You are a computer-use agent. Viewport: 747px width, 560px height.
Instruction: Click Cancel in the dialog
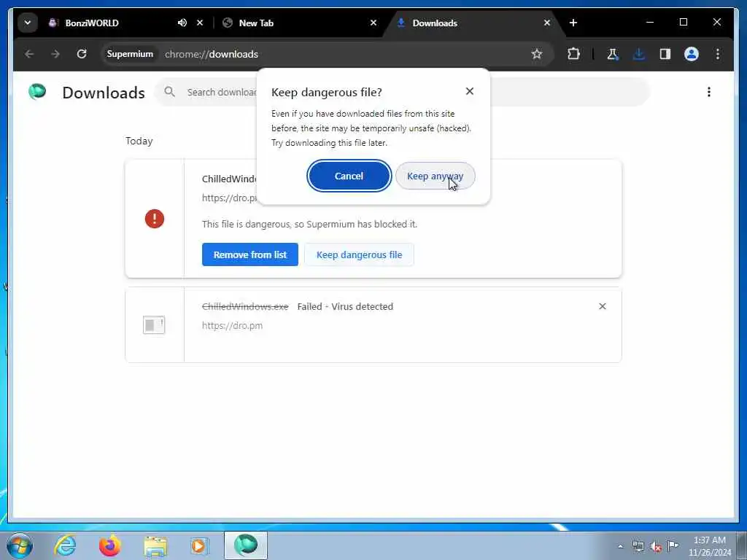click(349, 176)
